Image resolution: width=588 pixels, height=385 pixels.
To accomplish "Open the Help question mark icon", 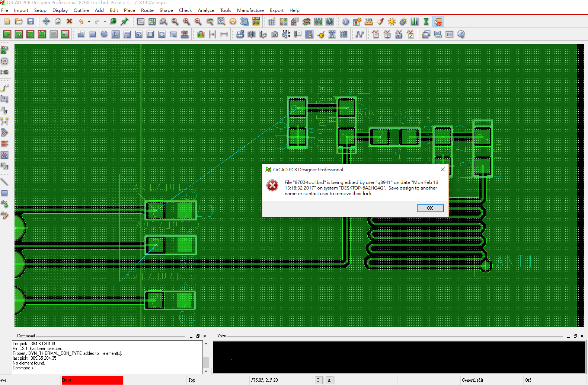I will pyautogui.click(x=461, y=34).
